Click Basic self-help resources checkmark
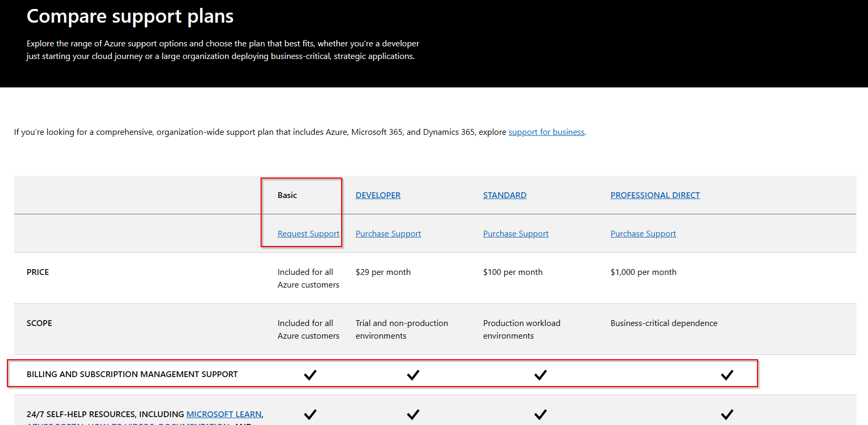Screen dimensions: 868x425 pos(311,414)
